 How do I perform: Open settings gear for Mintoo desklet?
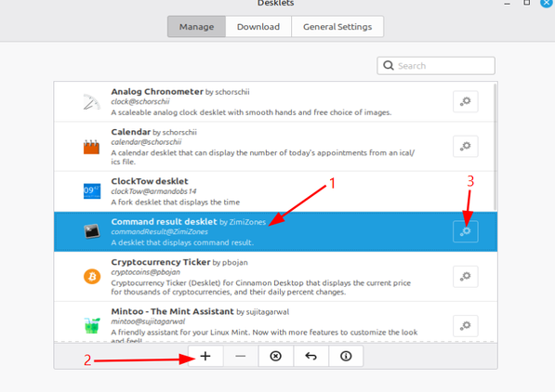click(466, 326)
